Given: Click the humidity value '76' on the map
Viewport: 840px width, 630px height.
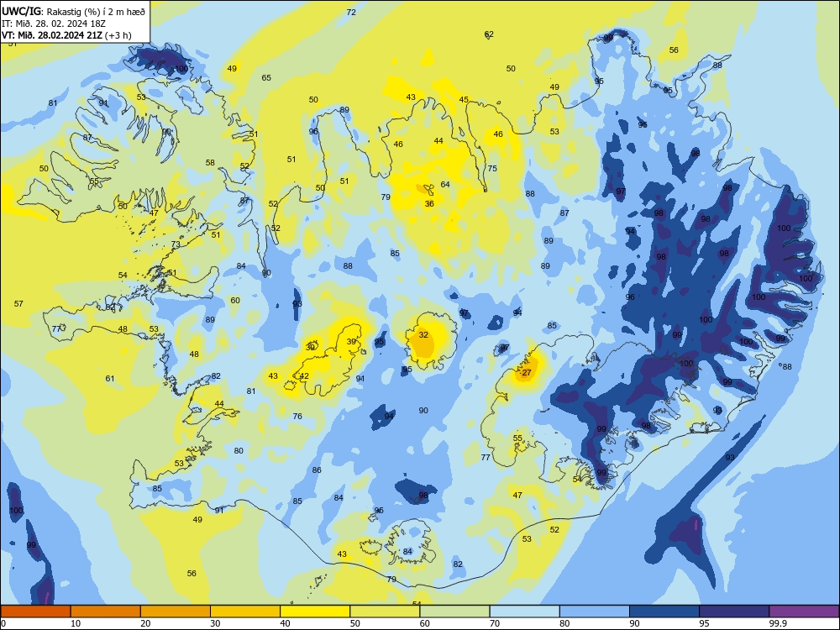Looking at the screenshot, I should 297,417.
